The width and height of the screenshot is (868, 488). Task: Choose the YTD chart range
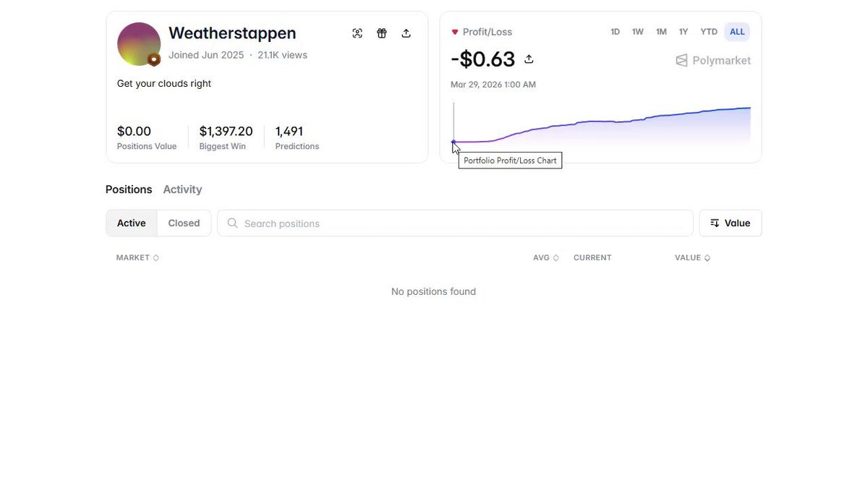coord(709,32)
